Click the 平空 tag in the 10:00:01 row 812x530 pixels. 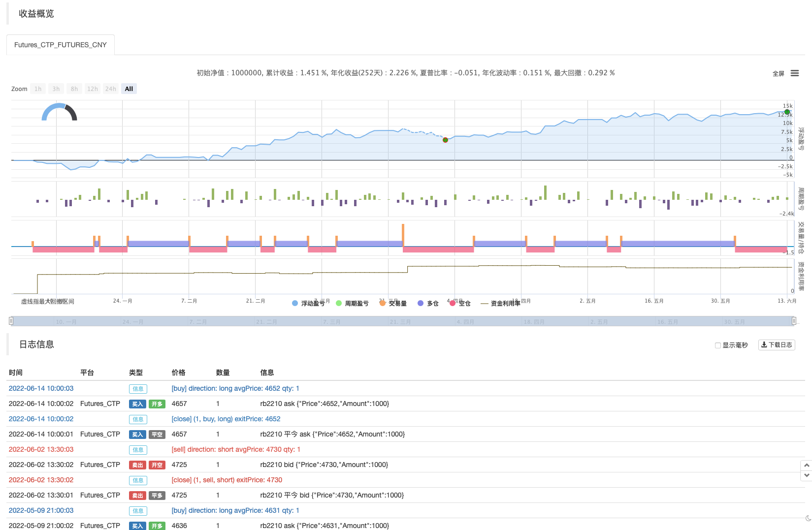click(157, 435)
